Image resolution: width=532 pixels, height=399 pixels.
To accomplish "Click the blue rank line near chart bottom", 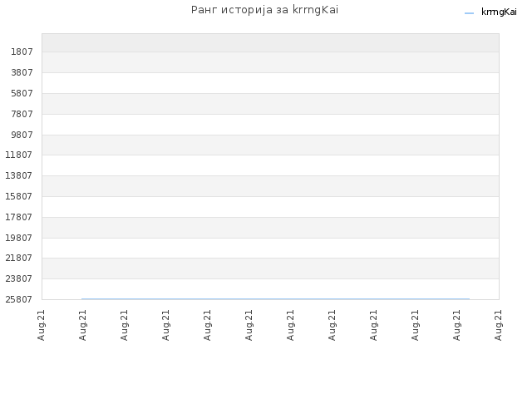I will 275,299.
